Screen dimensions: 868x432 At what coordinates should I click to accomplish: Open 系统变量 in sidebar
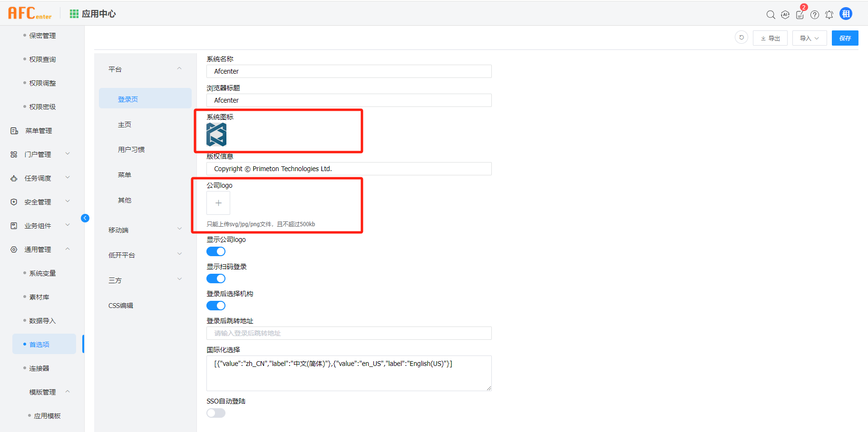click(42, 273)
